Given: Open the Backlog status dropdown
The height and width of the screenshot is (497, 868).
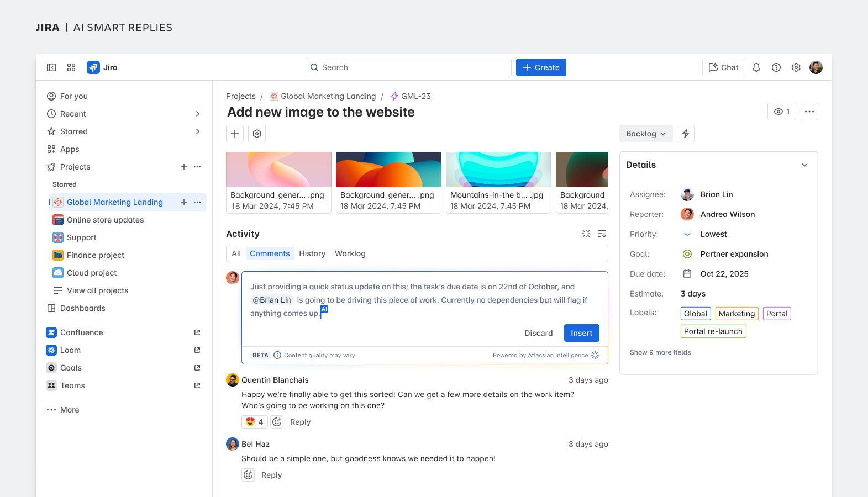Looking at the screenshot, I should (x=646, y=134).
